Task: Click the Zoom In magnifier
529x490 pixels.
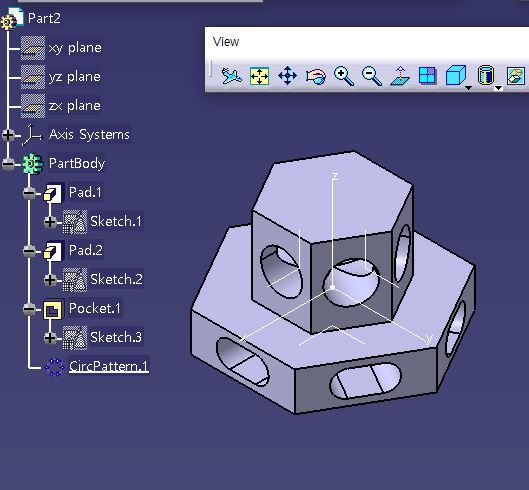Action: click(x=344, y=76)
